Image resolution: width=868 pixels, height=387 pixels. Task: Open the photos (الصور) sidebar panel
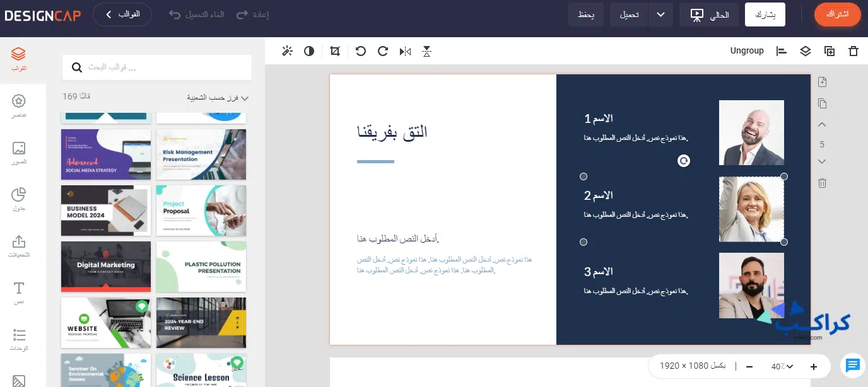(19, 153)
